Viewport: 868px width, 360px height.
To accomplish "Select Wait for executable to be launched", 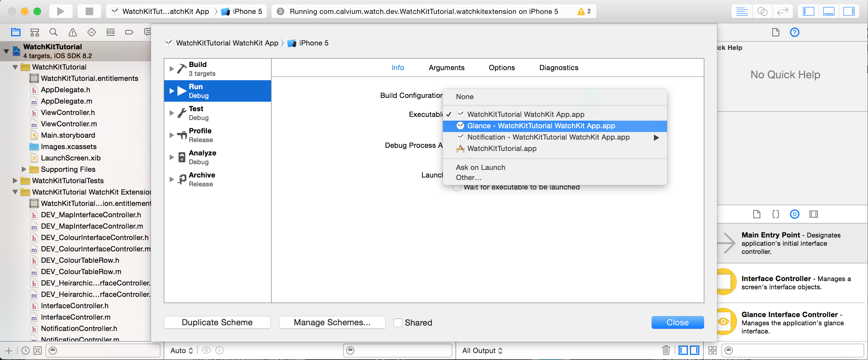I will 456,188.
